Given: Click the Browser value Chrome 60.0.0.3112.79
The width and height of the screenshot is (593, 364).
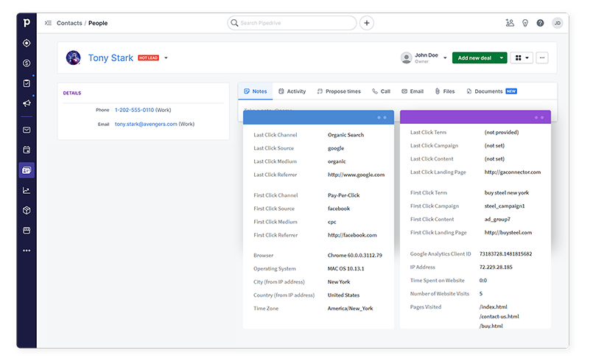Looking at the screenshot, I should [355, 256].
